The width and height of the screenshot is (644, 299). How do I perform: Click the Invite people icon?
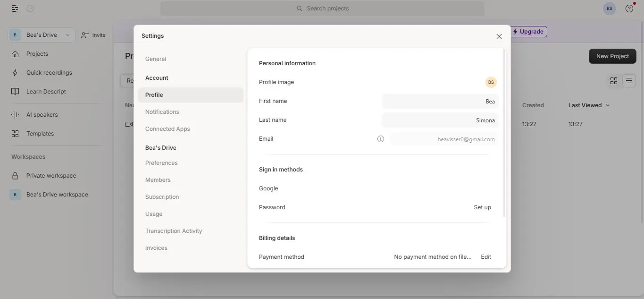(x=85, y=35)
